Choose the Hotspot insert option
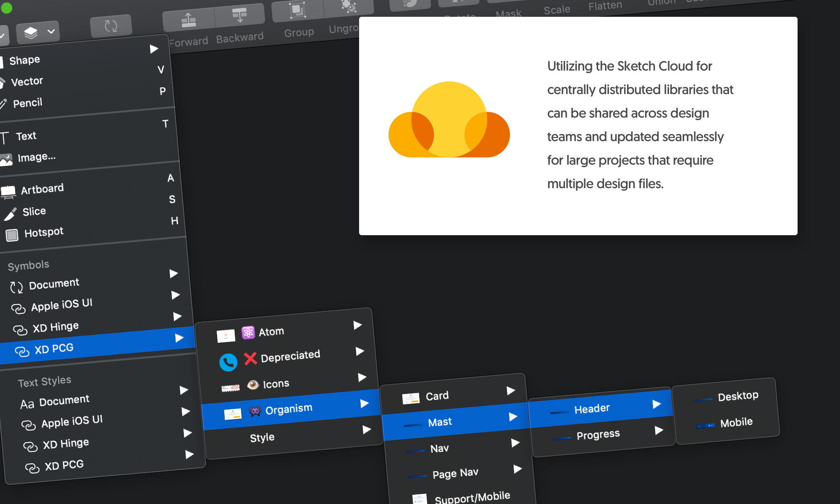 [44, 232]
